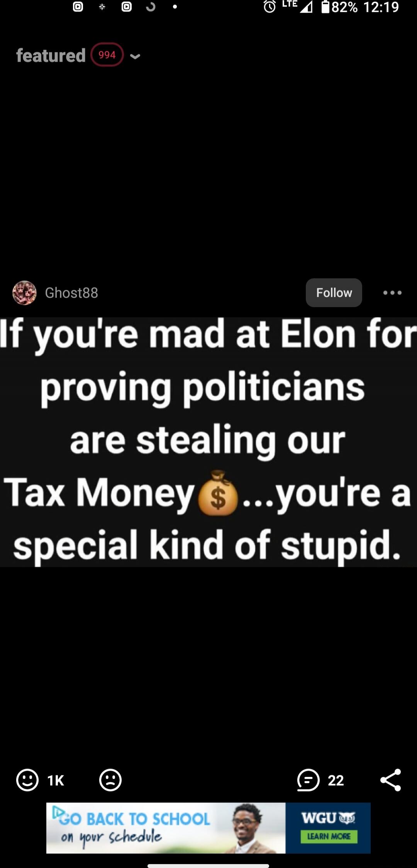Open the Ghost88 username link
Screen dimensions: 417x868
point(71,293)
